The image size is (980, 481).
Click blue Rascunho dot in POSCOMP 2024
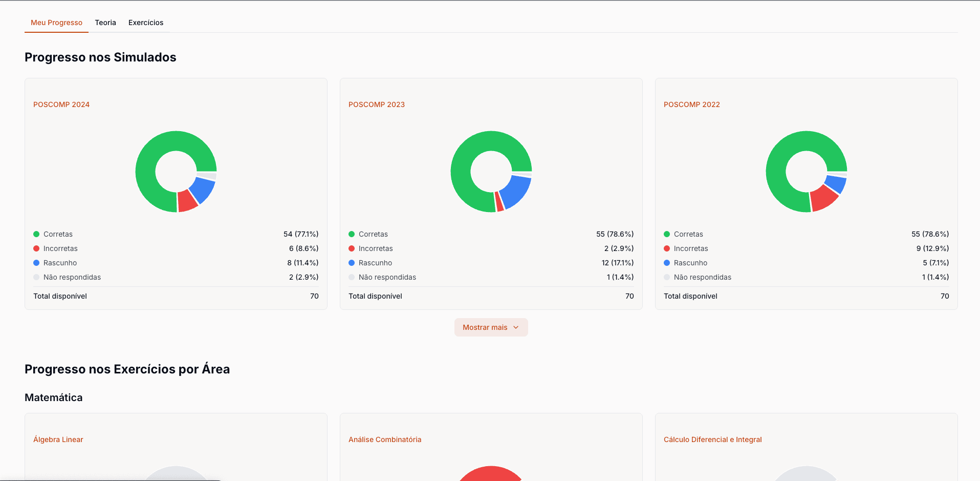[36, 263]
